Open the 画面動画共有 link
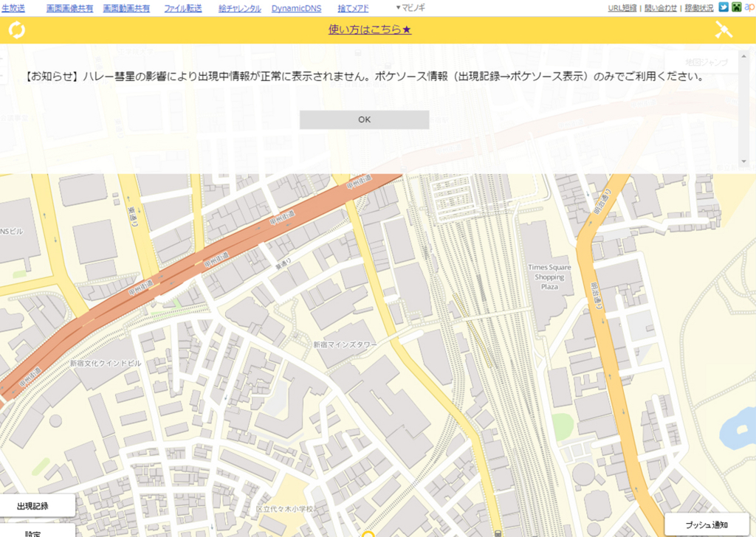This screenshot has width=756, height=537. 126,8
